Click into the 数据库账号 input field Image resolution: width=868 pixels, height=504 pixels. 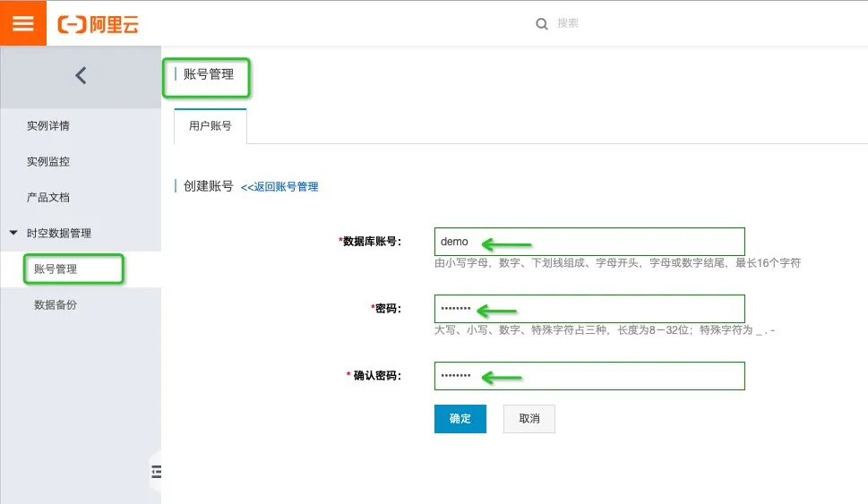[589, 242]
